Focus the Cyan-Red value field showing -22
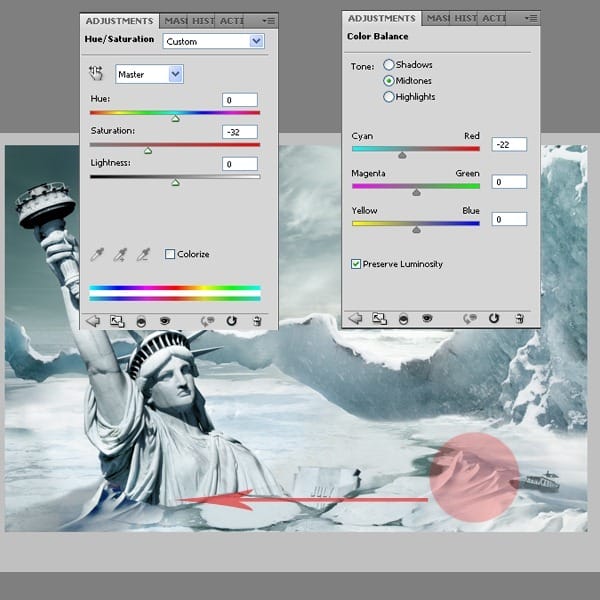This screenshot has width=600, height=600. pyautogui.click(x=509, y=144)
